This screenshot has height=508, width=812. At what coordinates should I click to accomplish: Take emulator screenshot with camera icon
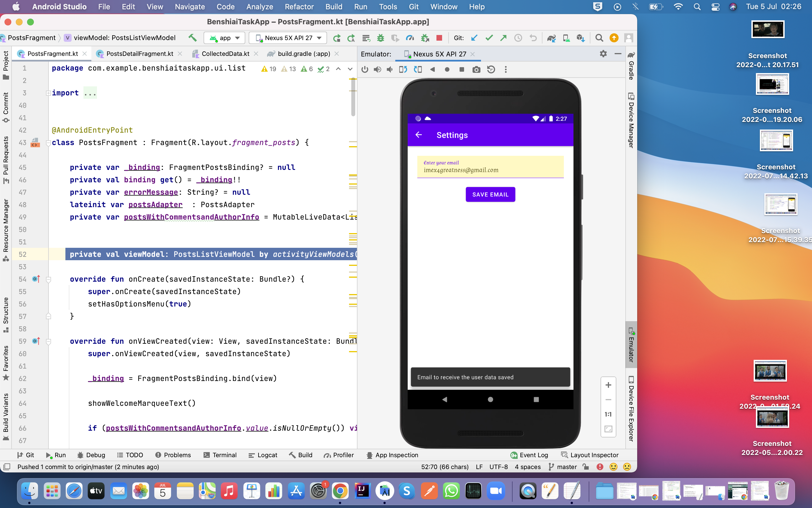click(x=476, y=69)
